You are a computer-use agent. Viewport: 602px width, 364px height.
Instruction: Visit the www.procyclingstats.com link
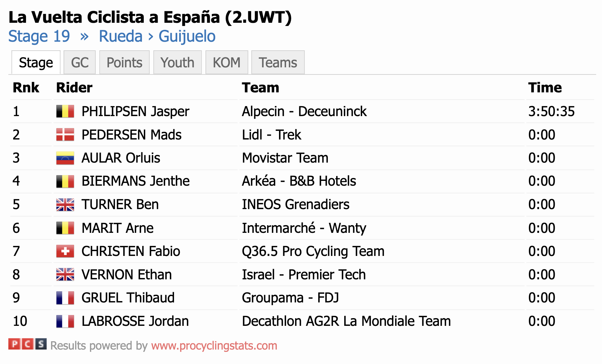click(214, 346)
